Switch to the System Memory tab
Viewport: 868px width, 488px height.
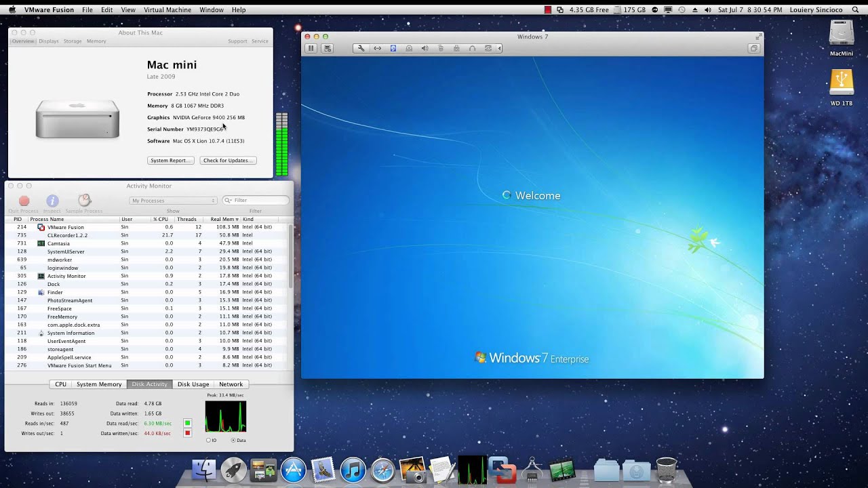[x=99, y=384]
